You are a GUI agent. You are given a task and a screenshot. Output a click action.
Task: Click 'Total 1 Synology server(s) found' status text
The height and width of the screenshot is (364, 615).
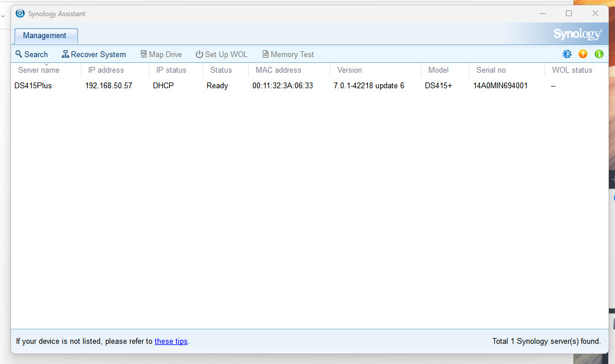[x=546, y=342]
